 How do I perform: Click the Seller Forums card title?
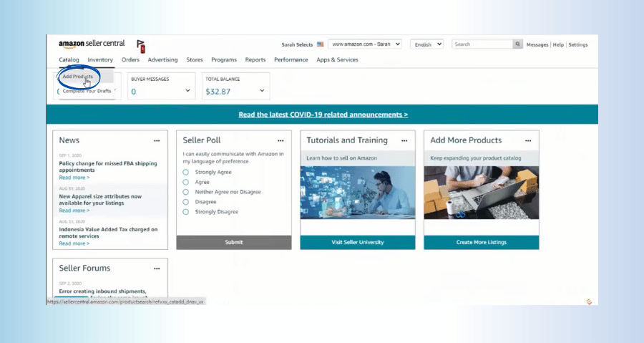tap(84, 269)
